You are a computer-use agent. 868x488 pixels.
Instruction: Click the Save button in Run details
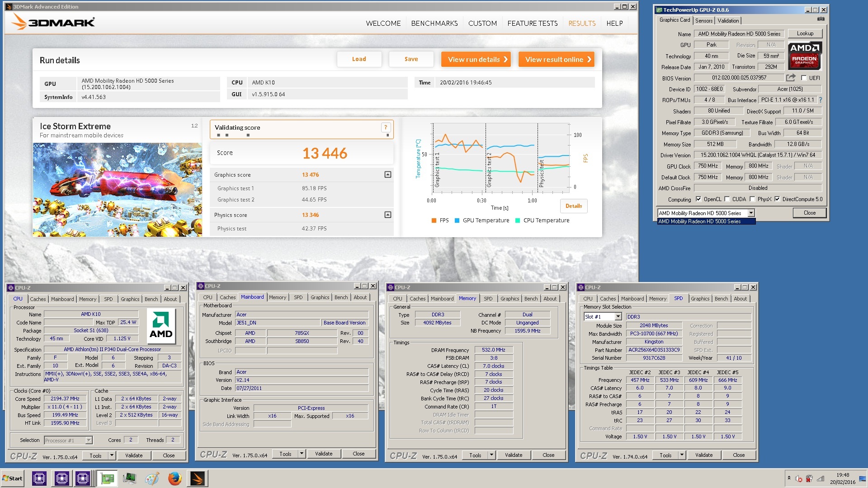[411, 59]
